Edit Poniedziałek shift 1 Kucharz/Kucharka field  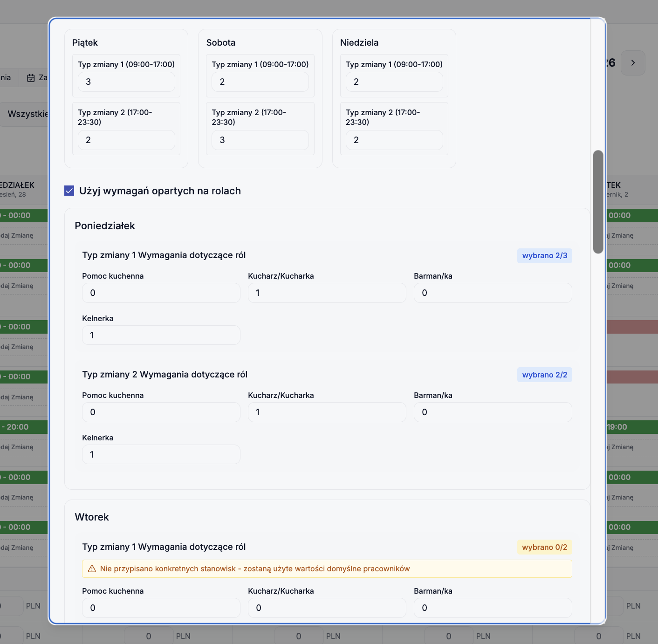[x=327, y=293]
